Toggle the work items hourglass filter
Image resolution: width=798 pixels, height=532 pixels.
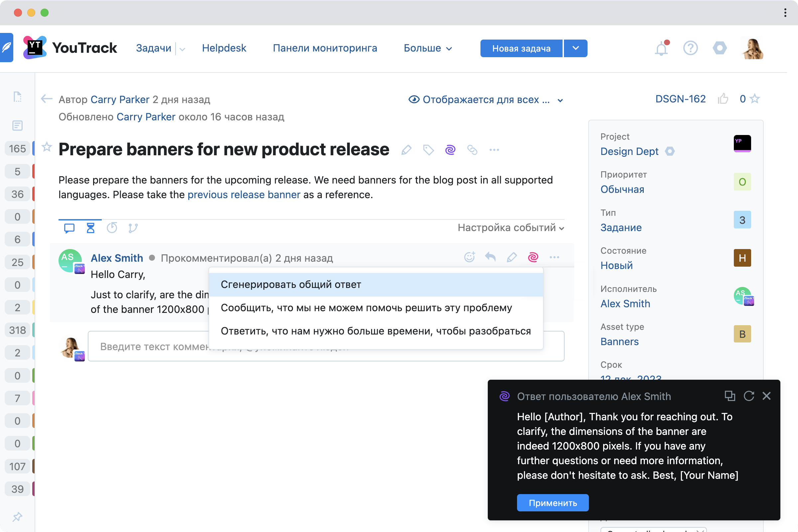click(90, 228)
